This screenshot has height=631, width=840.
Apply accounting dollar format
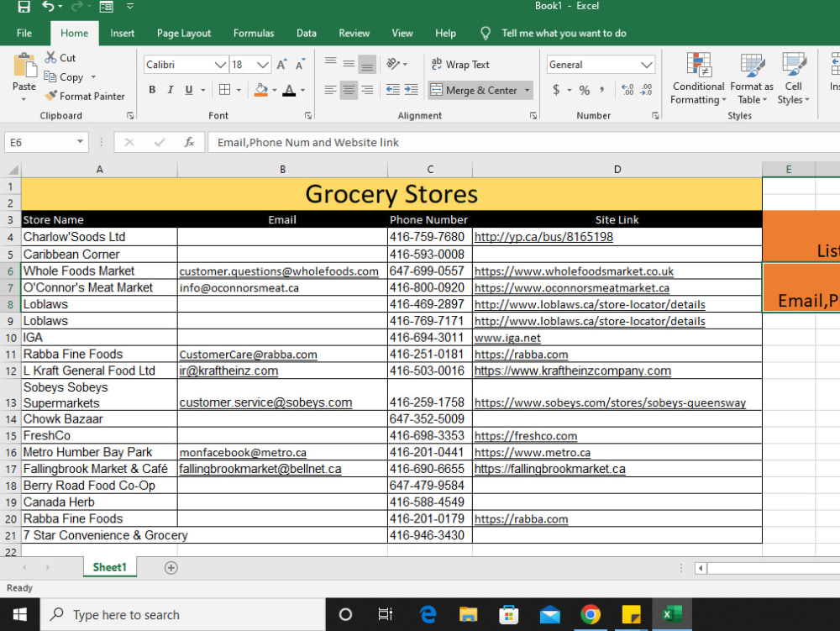coord(556,90)
